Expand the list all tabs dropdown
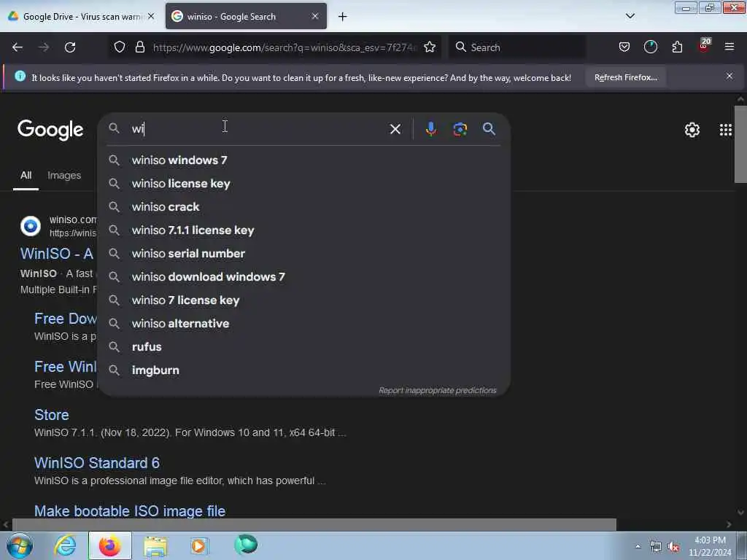747x560 pixels. [630, 16]
